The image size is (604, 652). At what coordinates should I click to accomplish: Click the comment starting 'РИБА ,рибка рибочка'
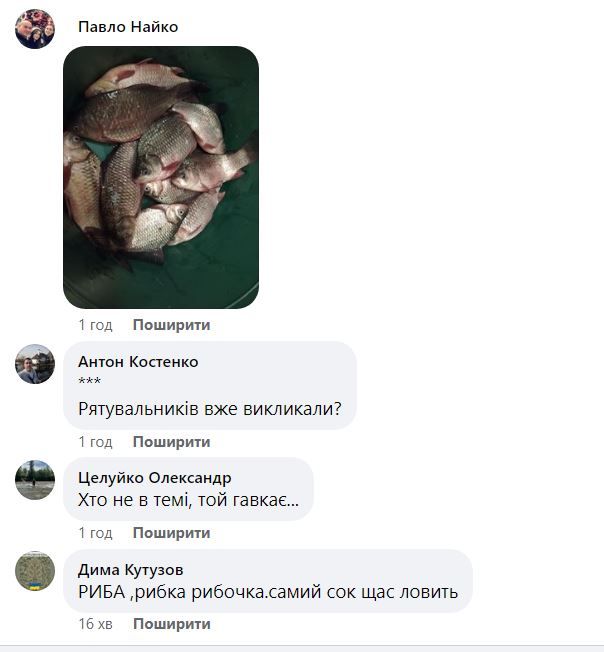click(x=268, y=592)
